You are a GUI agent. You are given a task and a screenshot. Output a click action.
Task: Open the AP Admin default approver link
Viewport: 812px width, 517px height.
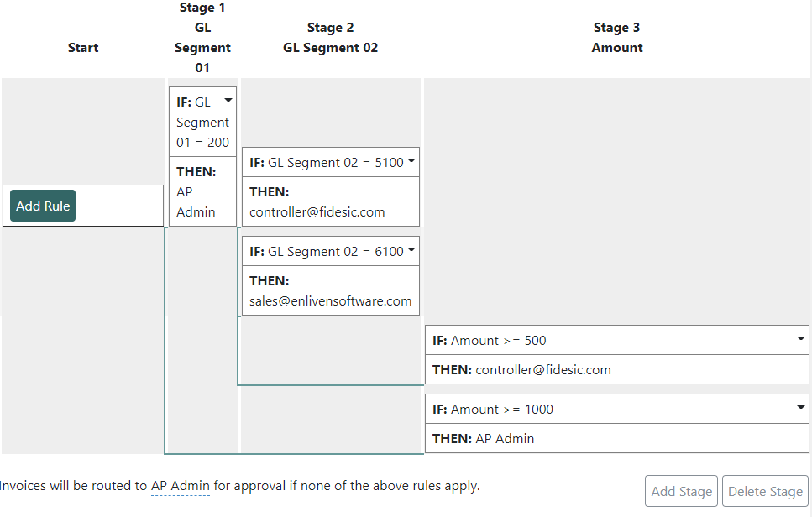pos(181,486)
